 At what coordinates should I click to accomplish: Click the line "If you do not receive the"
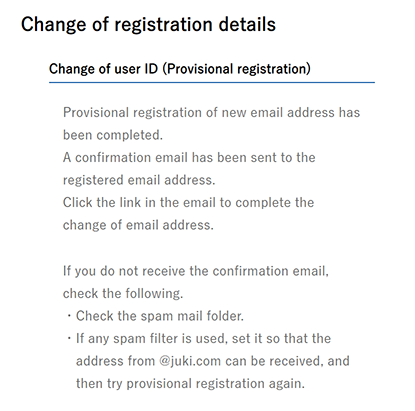pos(196,271)
